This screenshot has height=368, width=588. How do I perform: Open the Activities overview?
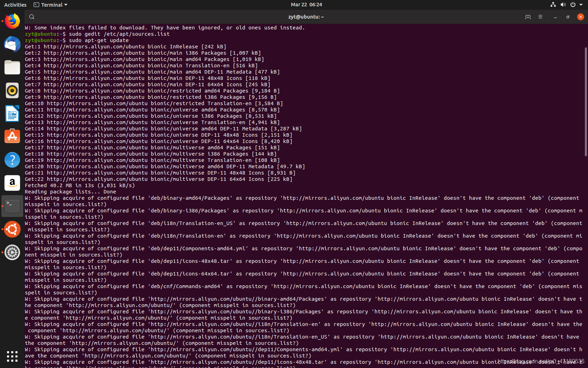[x=15, y=5]
